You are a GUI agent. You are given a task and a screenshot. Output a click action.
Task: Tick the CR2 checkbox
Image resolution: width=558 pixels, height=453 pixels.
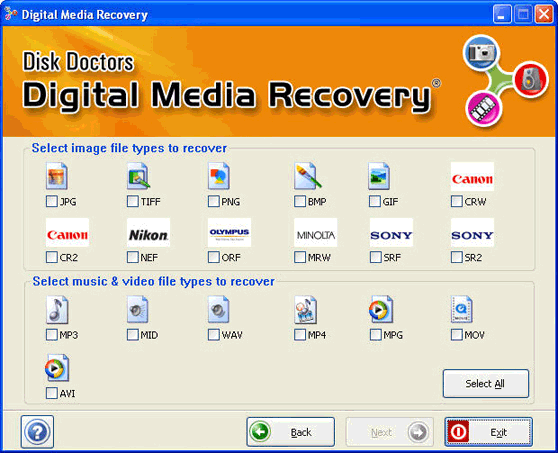click(52, 257)
